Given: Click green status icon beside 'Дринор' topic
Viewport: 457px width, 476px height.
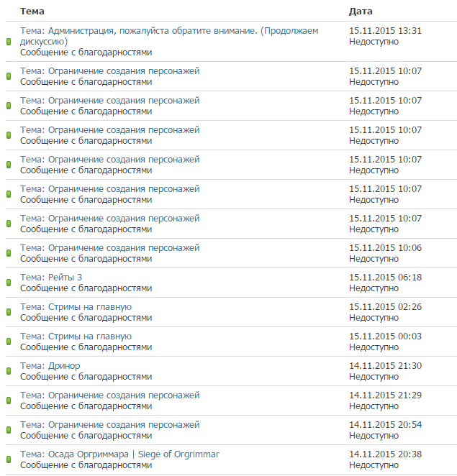Looking at the screenshot, I should pos(9,371).
